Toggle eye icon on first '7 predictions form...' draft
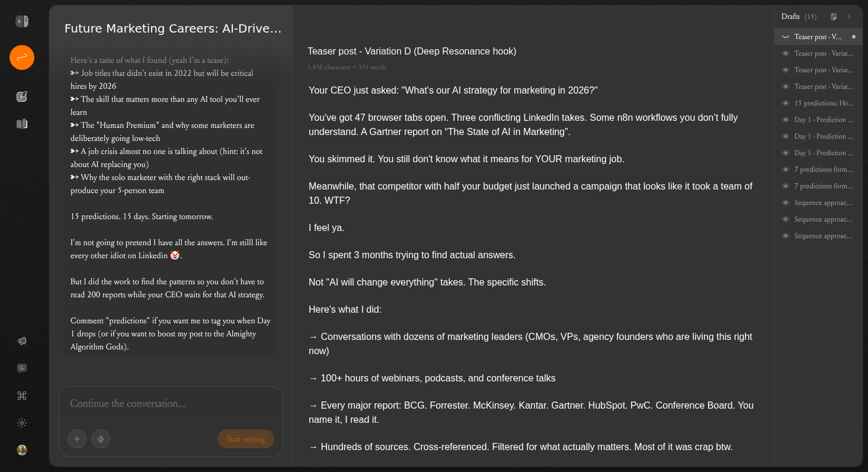The image size is (868, 472). (x=786, y=169)
